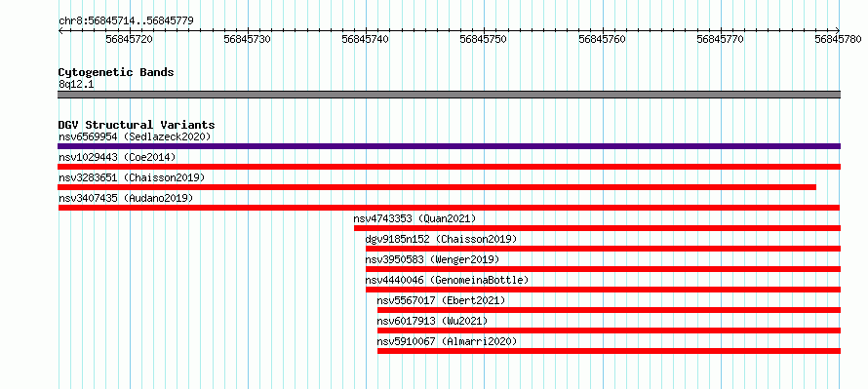The height and width of the screenshot is (389, 868).
Task: Click ruler position 56845780
Action: point(839,39)
